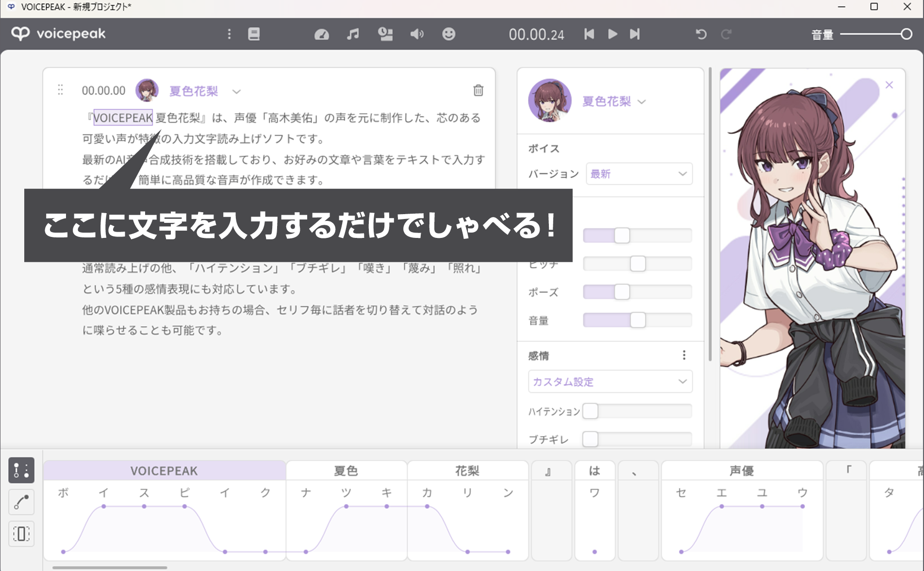The width and height of the screenshot is (924, 571).
Task: Adjust the ブチギレ emotion slider
Action: click(638, 439)
